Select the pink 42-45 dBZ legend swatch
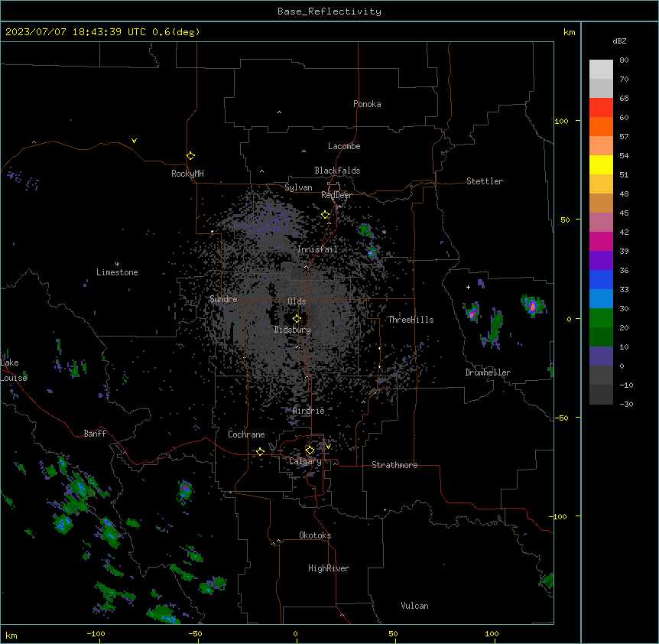This screenshot has height=644, width=659. (601, 223)
